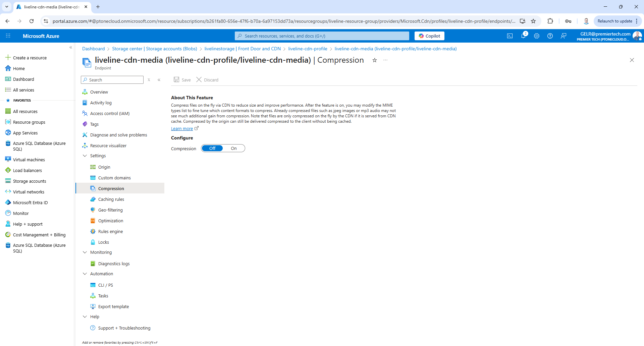This screenshot has height=346, width=644.
Task: Collapse the Settings section
Action: tap(85, 156)
